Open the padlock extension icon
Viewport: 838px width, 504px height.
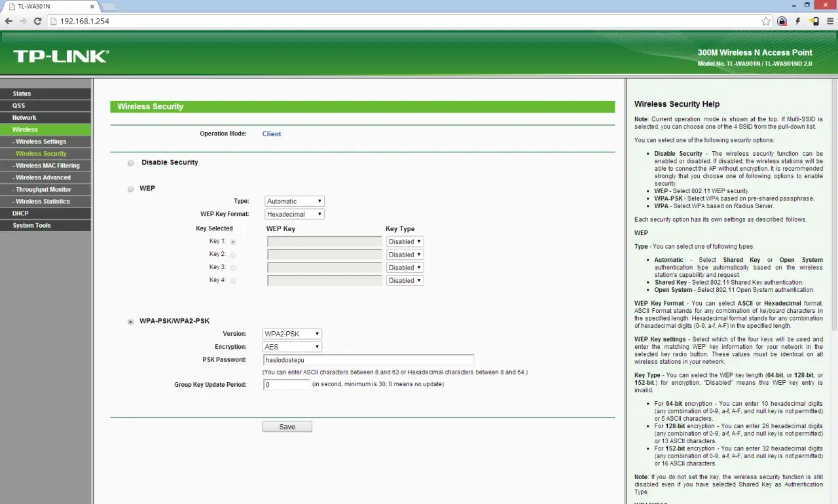click(x=782, y=21)
